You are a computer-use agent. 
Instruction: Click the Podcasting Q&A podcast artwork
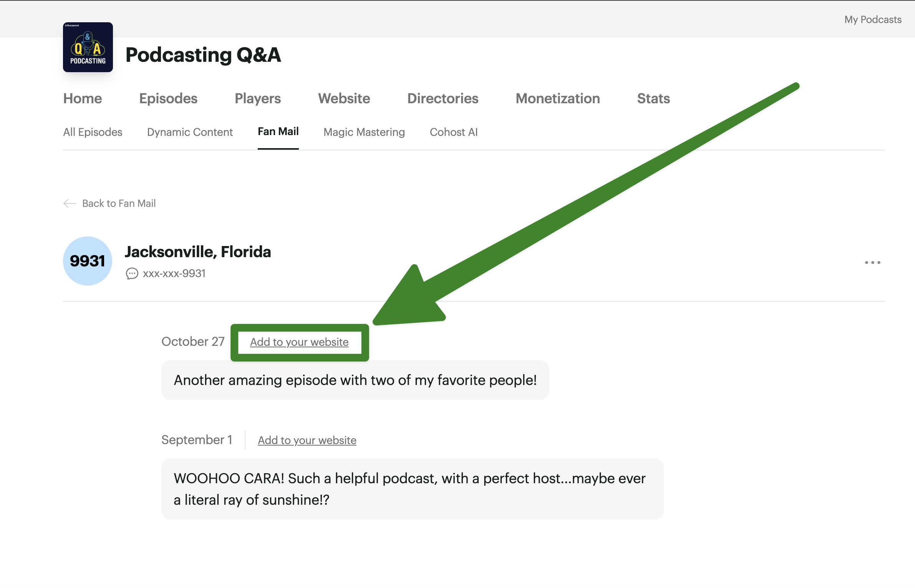click(88, 47)
